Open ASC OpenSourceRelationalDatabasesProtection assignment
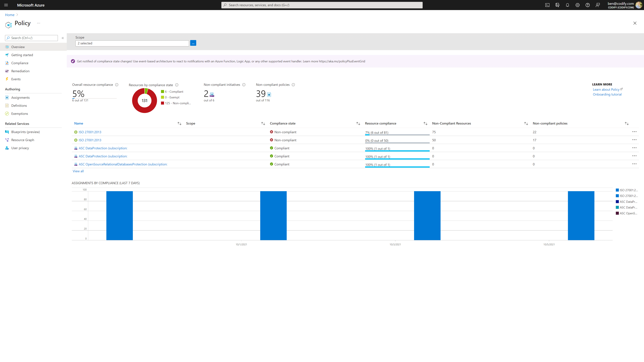Screen dimensions: 644x362 pyautogui.click(x=123, y=164)
